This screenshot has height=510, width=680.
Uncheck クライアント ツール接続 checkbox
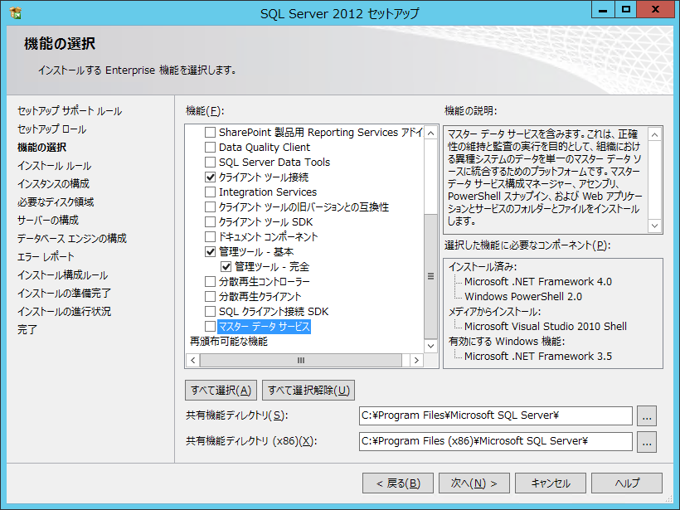pos(210,177)
